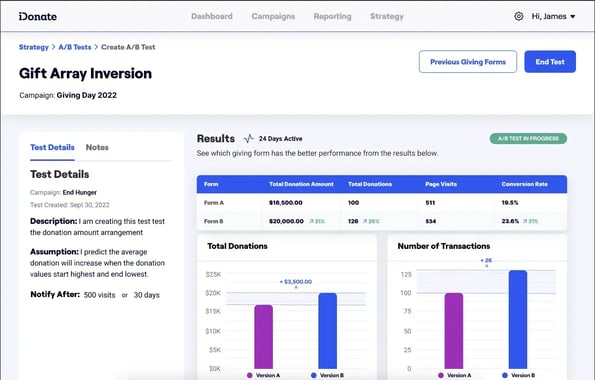Click the $20,000.00 donation amount cell
This screenshot has height=380, width=595.
286,221
